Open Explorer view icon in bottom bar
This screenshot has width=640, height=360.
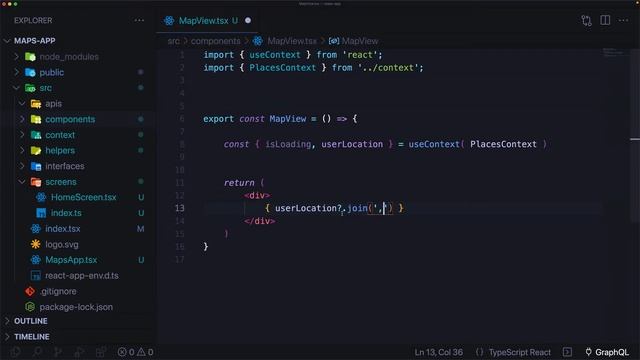coord(16,352)
